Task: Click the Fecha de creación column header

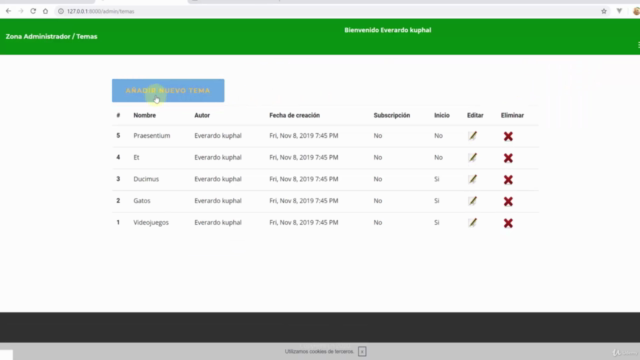Action: pos(295,116)
